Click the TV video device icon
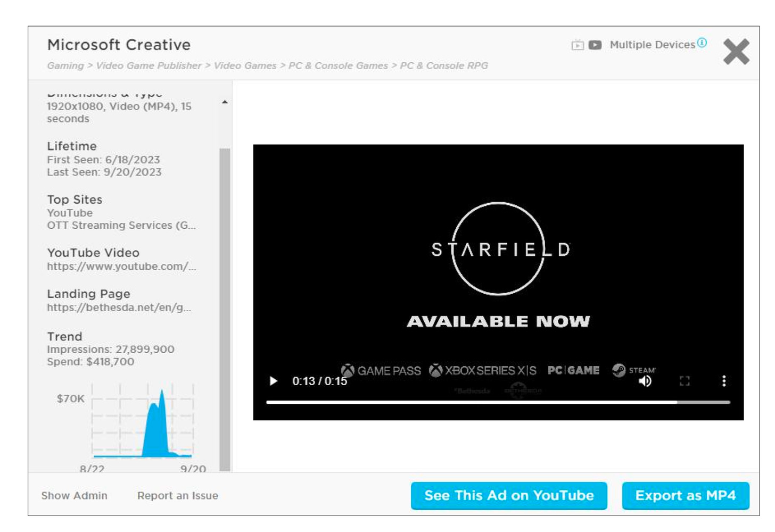The width and height of the screenshot is (775, 532). pyautogui.click(x=578, y=45)
